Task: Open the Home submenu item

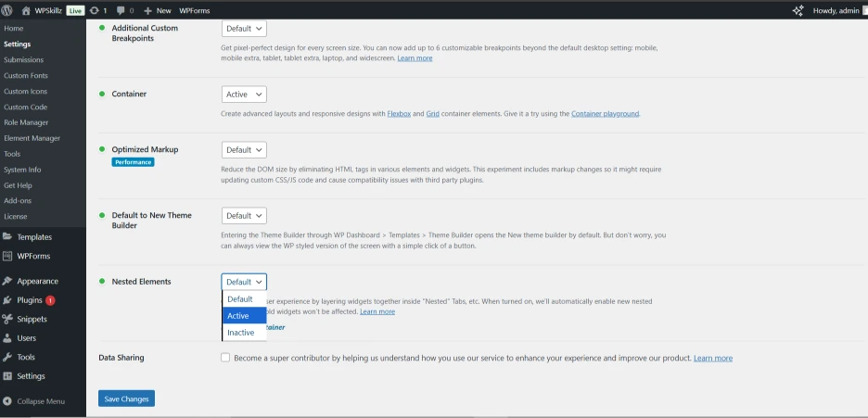Action: [13, 28]
